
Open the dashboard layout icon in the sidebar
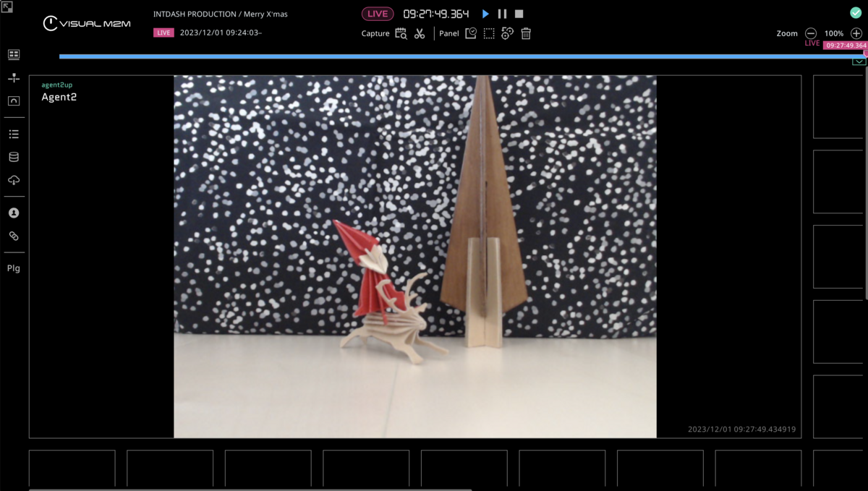coord(14,55)
